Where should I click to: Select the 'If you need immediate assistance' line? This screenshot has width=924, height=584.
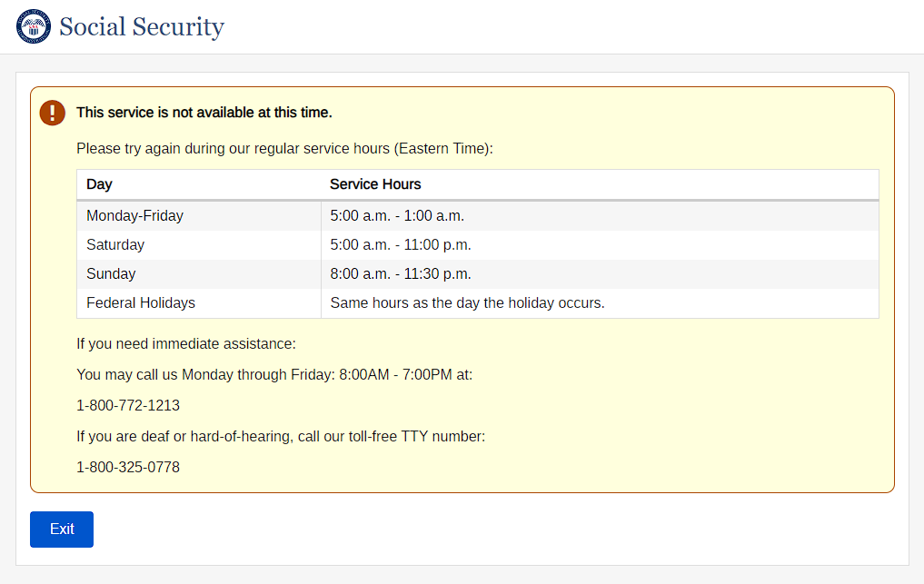pos(186,344)
